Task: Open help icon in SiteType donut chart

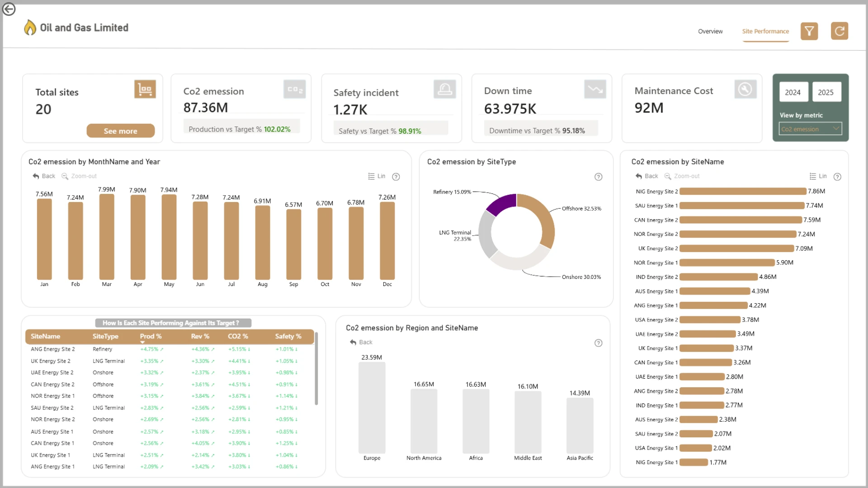Action: [598, 177]
